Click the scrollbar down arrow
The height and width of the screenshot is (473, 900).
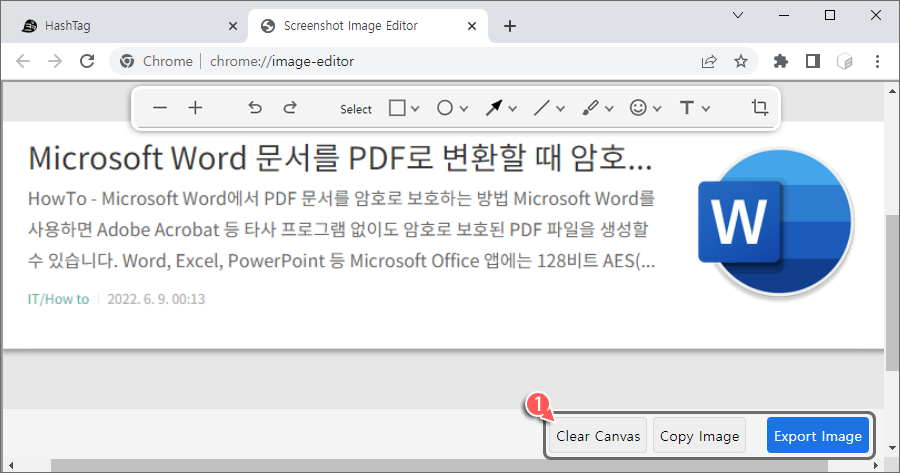(x=892, y=448)
